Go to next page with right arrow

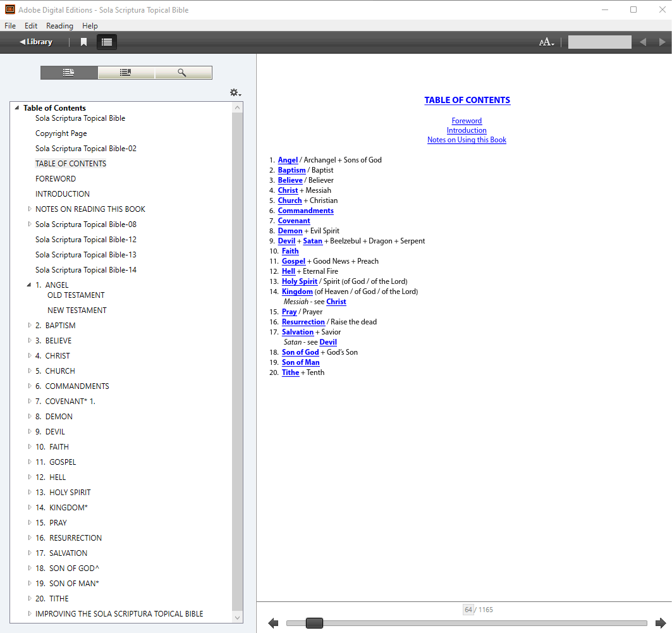coord(661,623)
